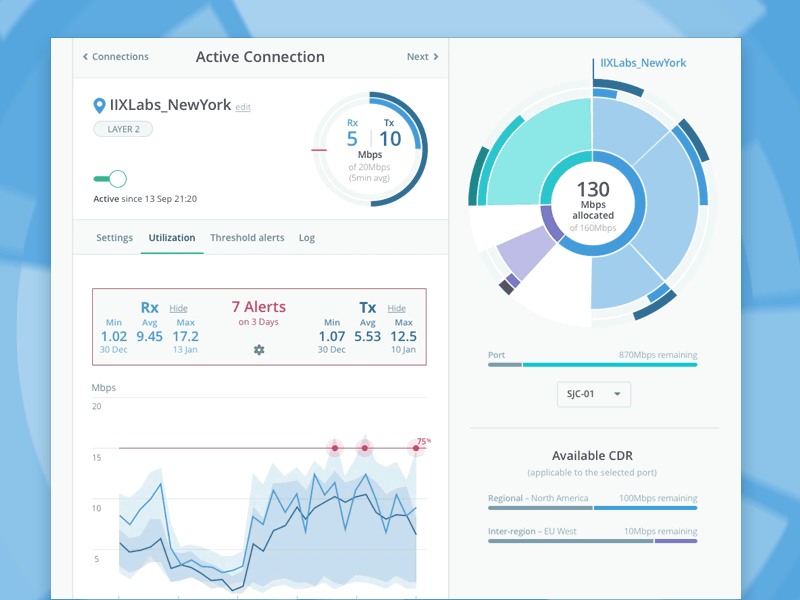Click the Port capacity progress bar
Screen dimensions: 800x600
(x=592, y=365)
